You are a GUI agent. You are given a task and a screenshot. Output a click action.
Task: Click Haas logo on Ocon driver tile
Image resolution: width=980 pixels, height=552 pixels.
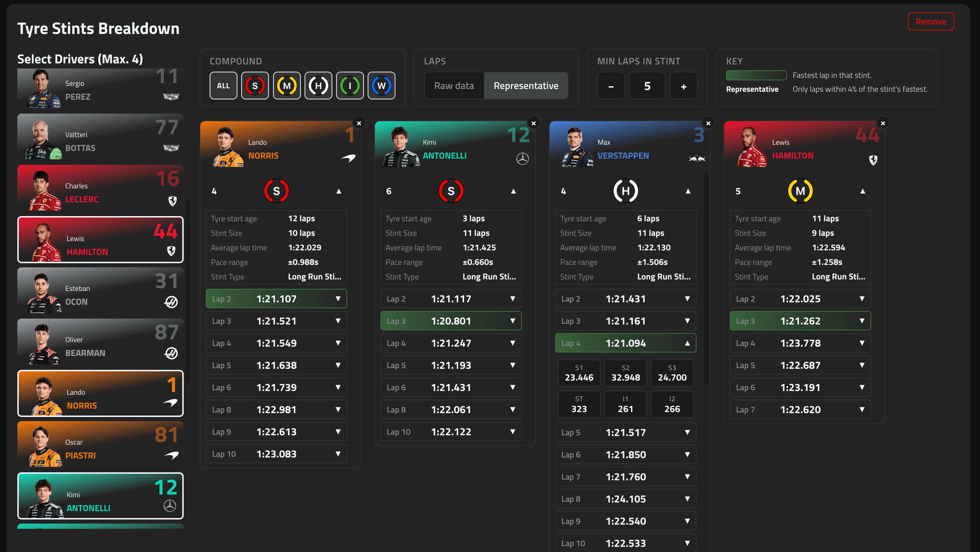[171, 302]
